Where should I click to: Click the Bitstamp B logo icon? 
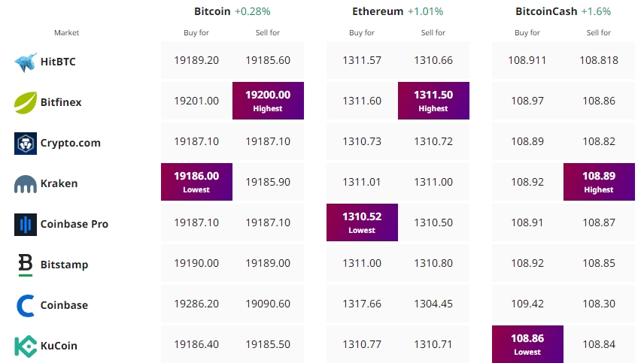coord(26,265)
